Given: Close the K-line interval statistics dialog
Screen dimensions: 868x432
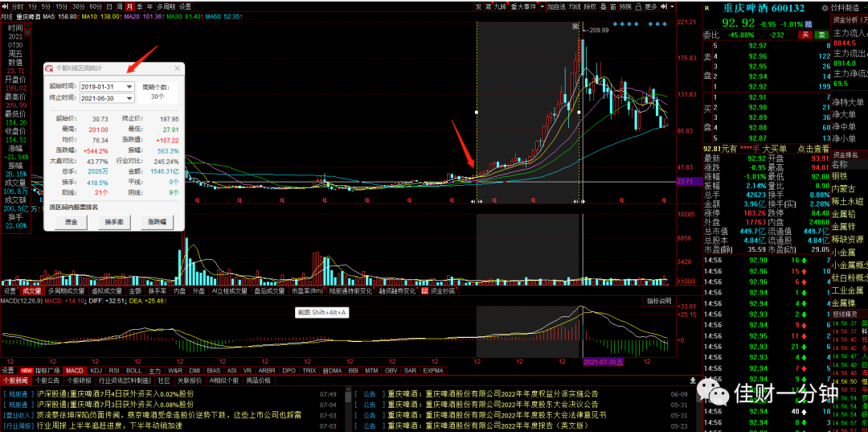Looking at the screenshot, I should [177, 68].
